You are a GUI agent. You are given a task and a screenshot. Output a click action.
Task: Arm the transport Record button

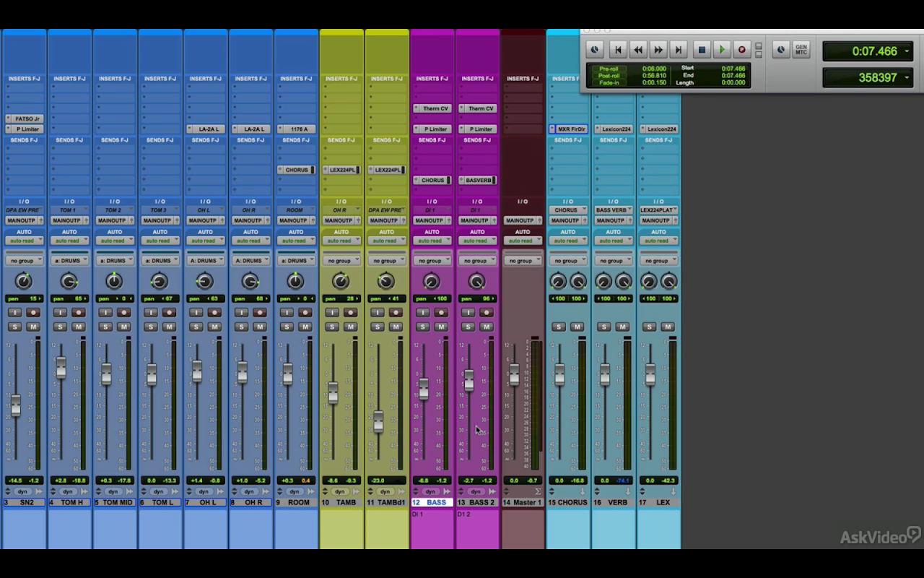(x=741, y=50)
